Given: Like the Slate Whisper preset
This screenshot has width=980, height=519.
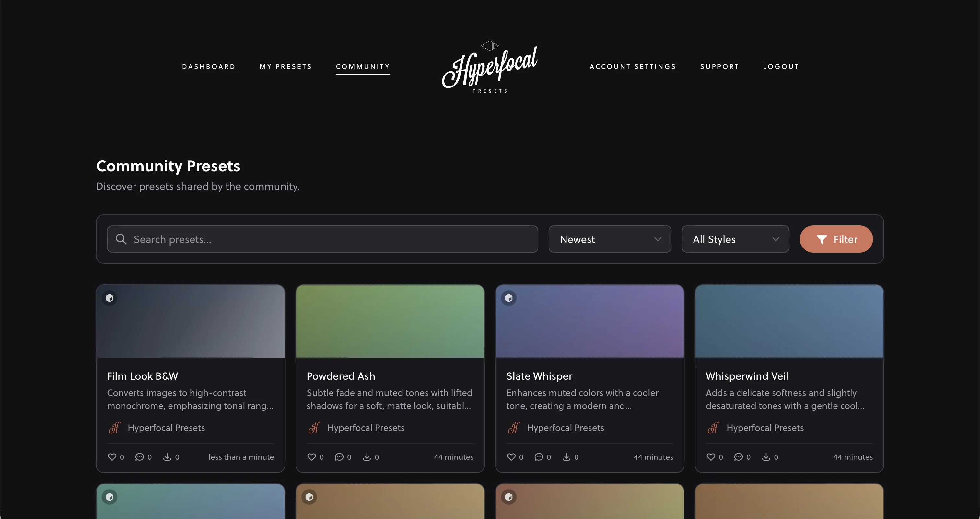Looking at the screenshot, I should [511, 457].
